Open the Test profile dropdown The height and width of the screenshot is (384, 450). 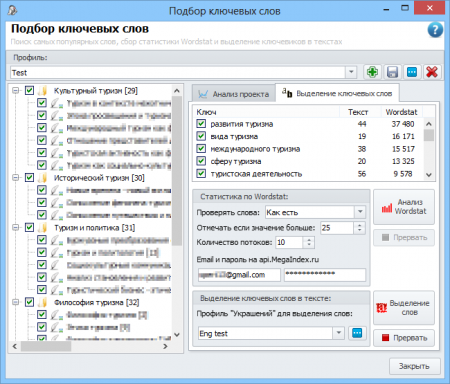point(351,72)
